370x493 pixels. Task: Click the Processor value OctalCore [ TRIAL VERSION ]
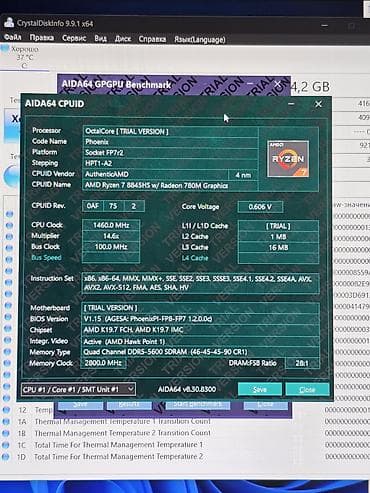pos(170,131)
